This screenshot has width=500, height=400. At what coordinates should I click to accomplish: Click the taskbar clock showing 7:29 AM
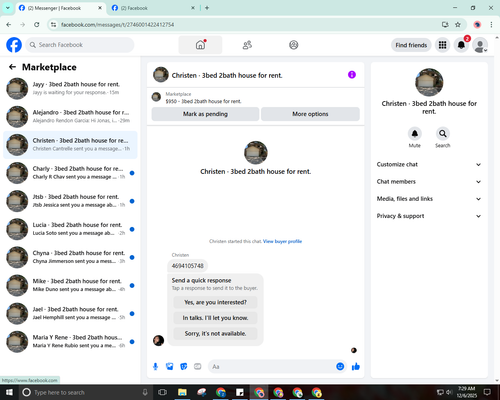coord(466,392)
